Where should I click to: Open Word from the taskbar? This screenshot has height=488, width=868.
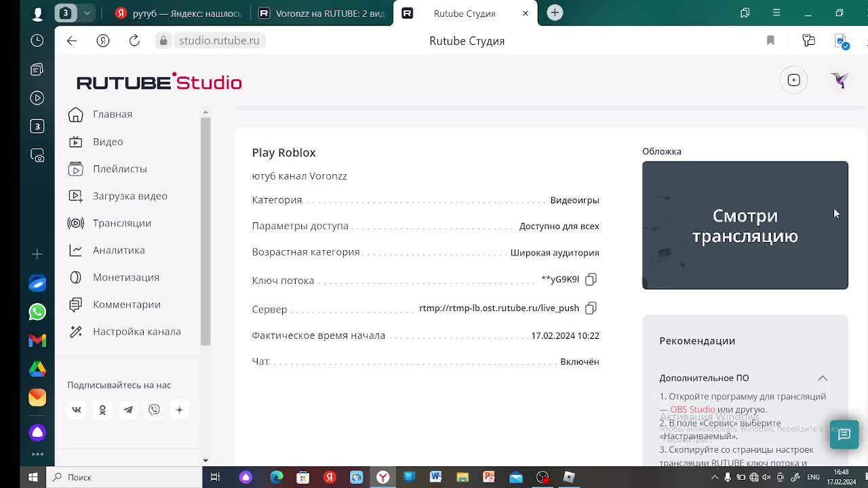pos(435,477)
